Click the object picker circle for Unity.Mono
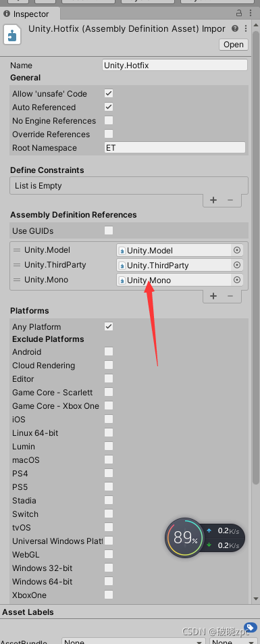 [x=237, y=280]
